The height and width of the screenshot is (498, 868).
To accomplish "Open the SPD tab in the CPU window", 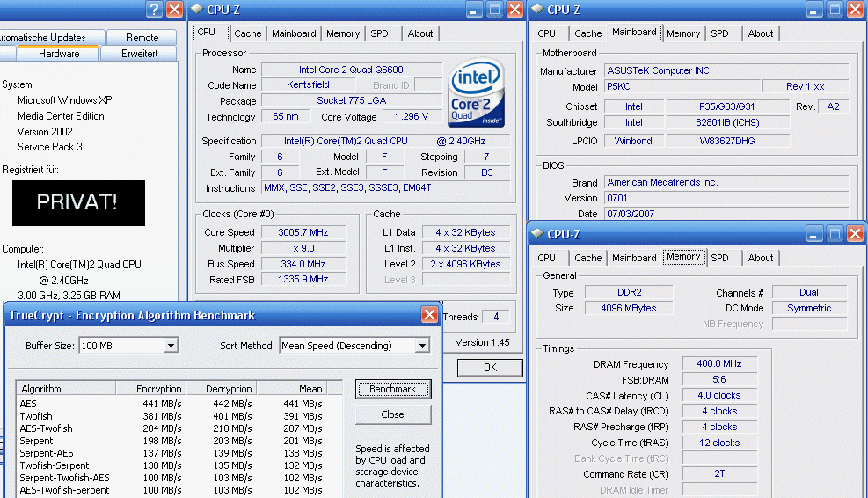I will coord(380,33).
